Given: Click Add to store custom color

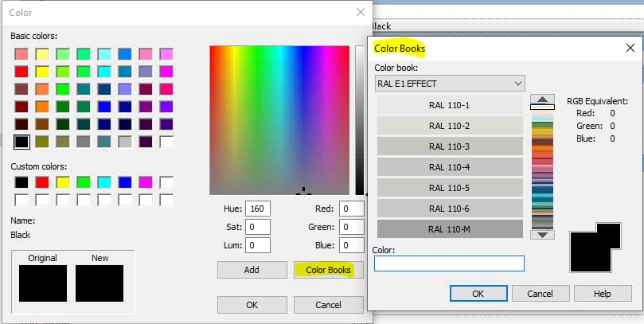Looking at the screenshot, I should tap(252, 270).
